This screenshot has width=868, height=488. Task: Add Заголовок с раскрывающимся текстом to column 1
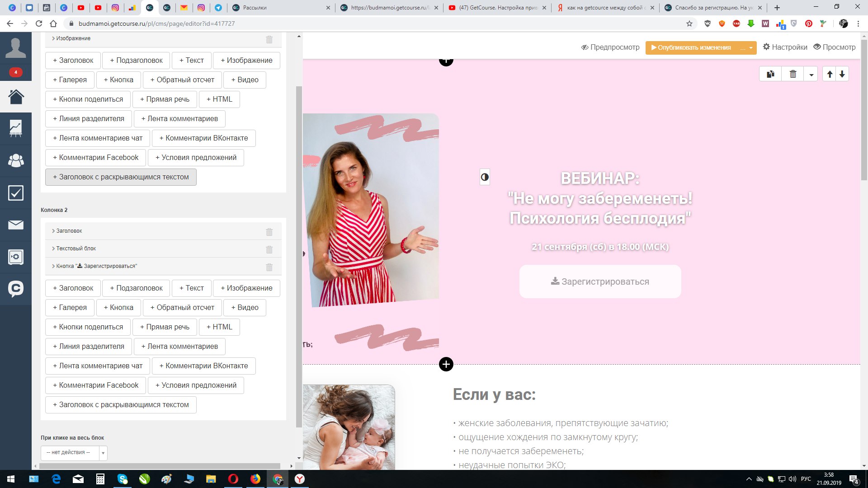(x=121, y=177)
